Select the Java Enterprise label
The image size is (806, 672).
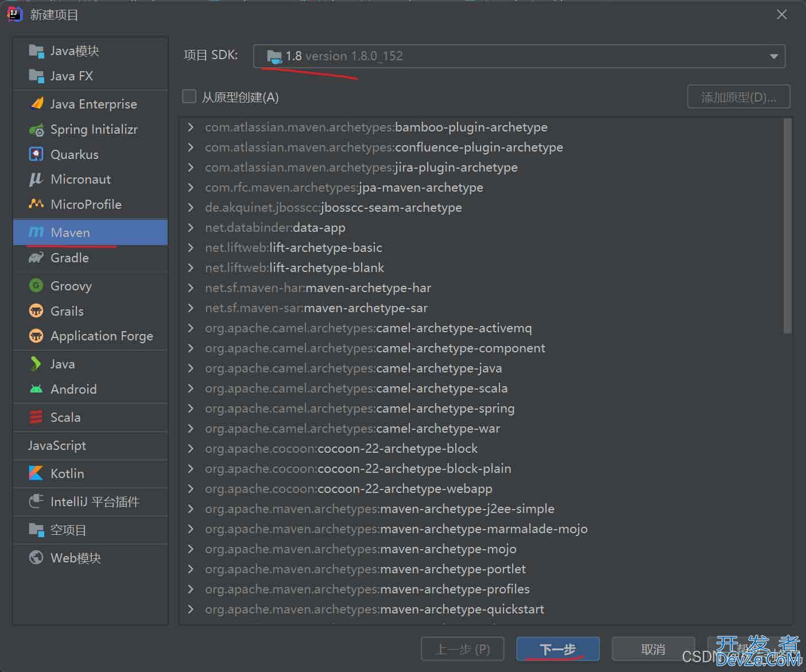[94, 104]
